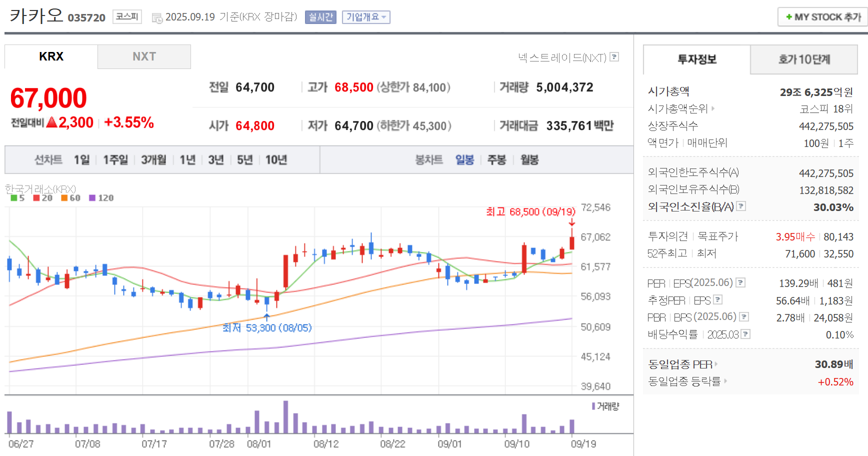Click the current price 67,000
The width and height of the screenshot is (868, 456).
click(x=48, y=98)
